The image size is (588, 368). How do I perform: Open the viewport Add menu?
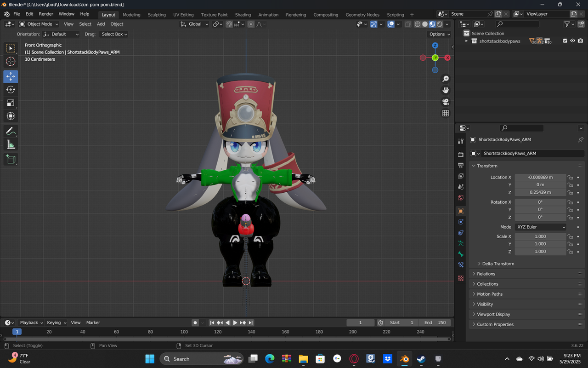pyautogui.click(x=101, y=24)
